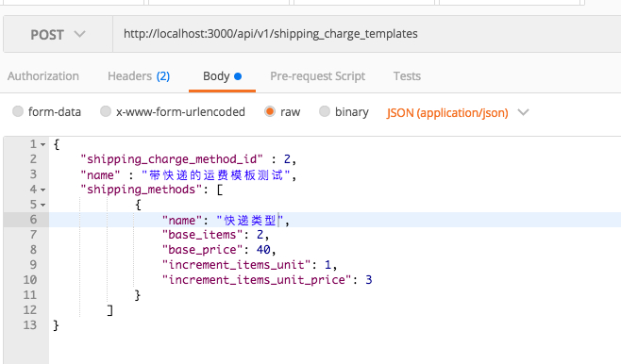Select the raw body option
Image resolution: width=621 pixels, height=364 pixels.
point(270,111)
